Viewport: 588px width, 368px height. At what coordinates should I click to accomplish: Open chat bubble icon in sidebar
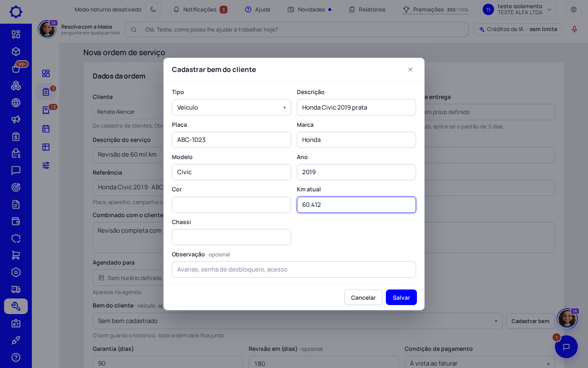click(16, 171)
